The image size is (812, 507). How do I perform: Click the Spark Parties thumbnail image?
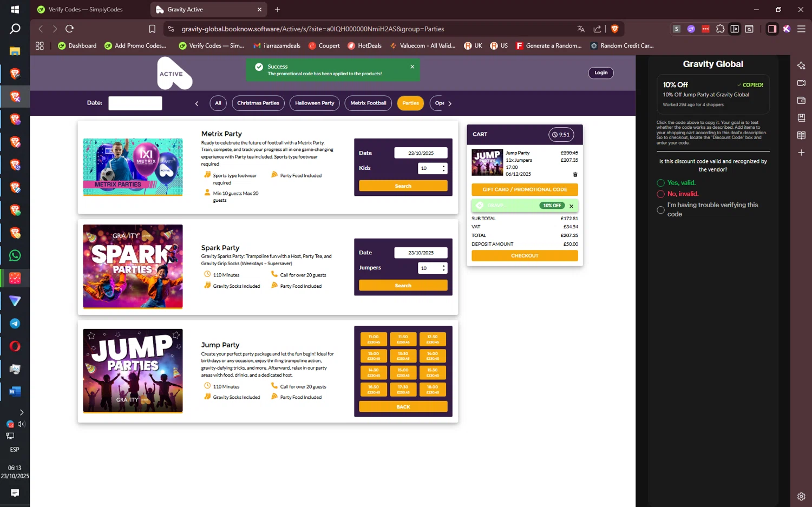coord(133,266)
